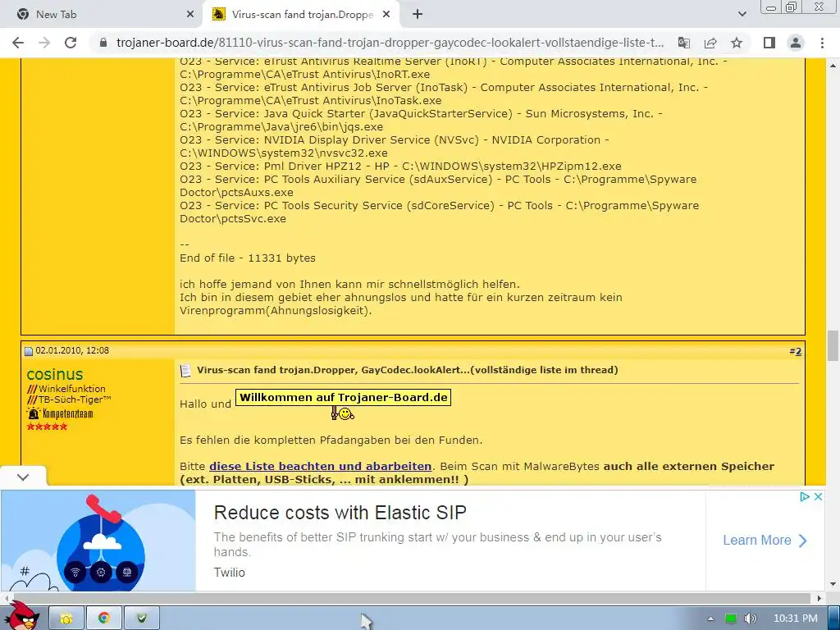Open the Angry Birds start button
This screenshot has width=840, height=630.
21,616
